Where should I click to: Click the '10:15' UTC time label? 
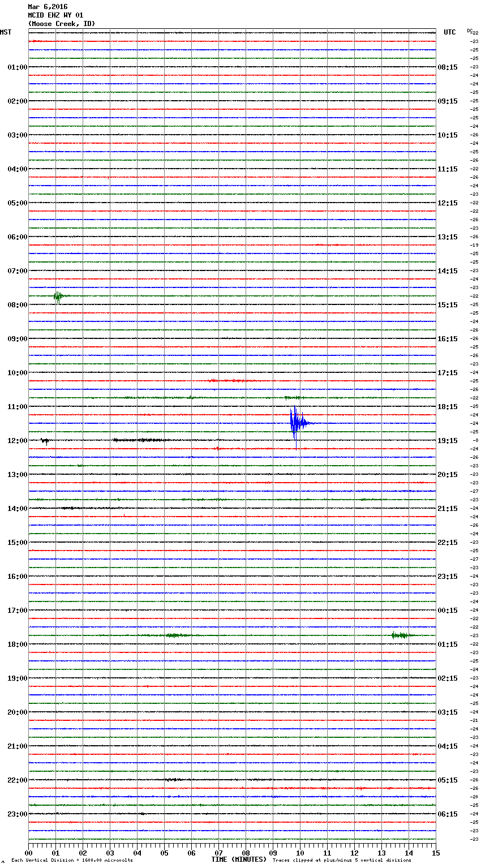click(448, 135)
